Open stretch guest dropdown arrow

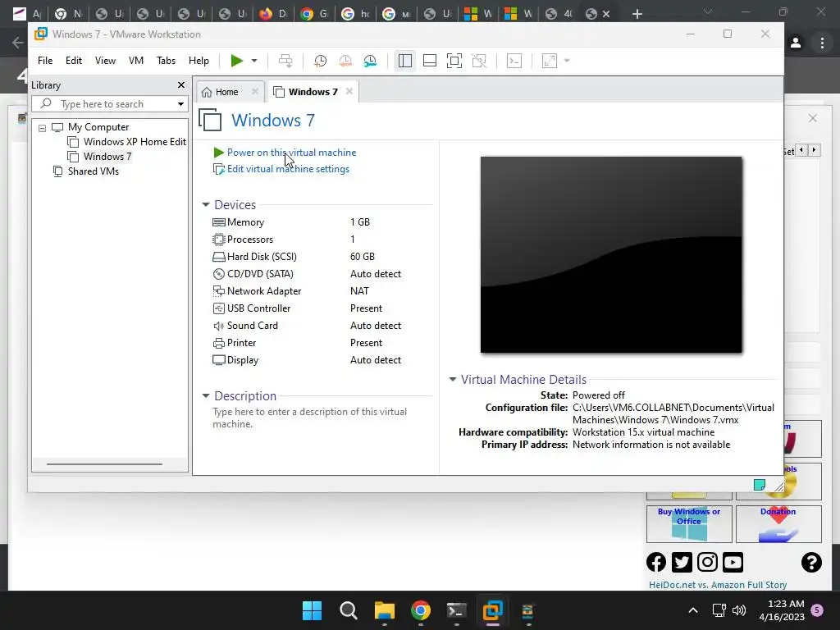pyautogui.click(x=567, y=61)
